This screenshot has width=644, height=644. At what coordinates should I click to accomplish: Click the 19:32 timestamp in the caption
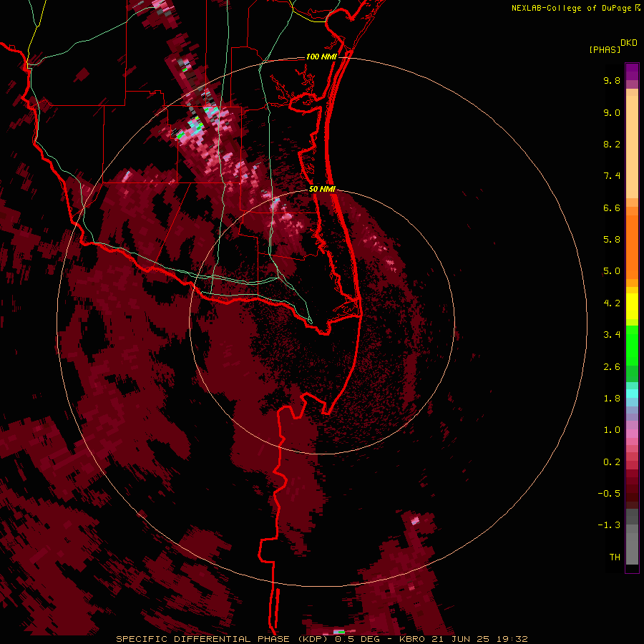(512, 639)
